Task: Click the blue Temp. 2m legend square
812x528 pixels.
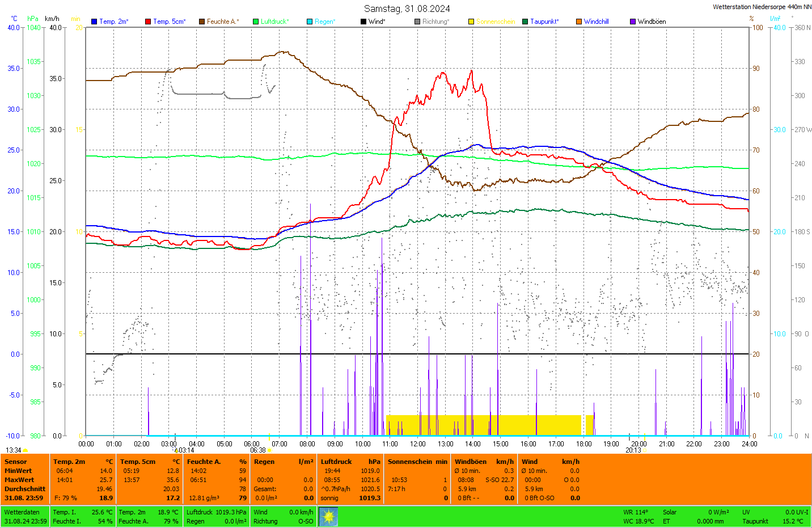Action: [94, 22]
